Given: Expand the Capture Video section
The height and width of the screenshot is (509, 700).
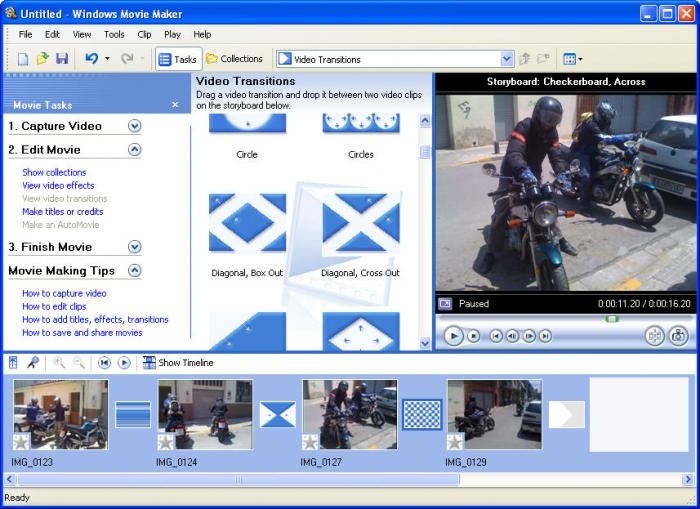Looking at the screenshot, I should point(135,126).
